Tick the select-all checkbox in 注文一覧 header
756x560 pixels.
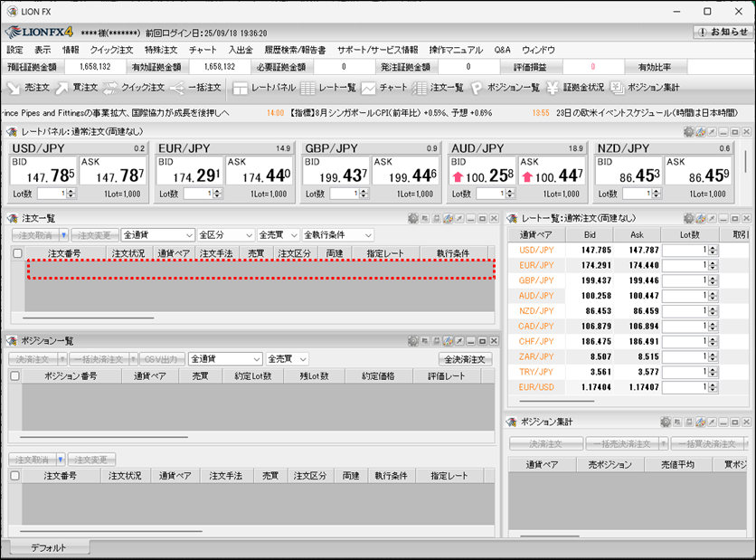[17, 253]
